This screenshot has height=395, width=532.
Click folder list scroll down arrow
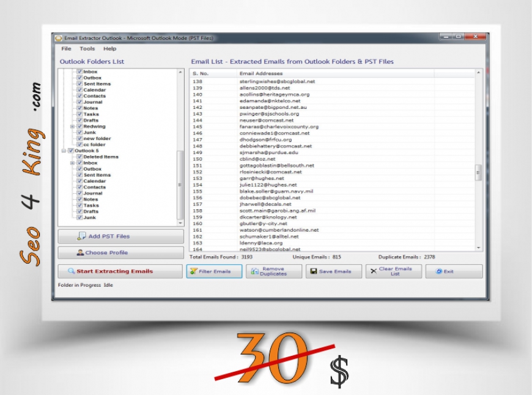click(180, 223)
